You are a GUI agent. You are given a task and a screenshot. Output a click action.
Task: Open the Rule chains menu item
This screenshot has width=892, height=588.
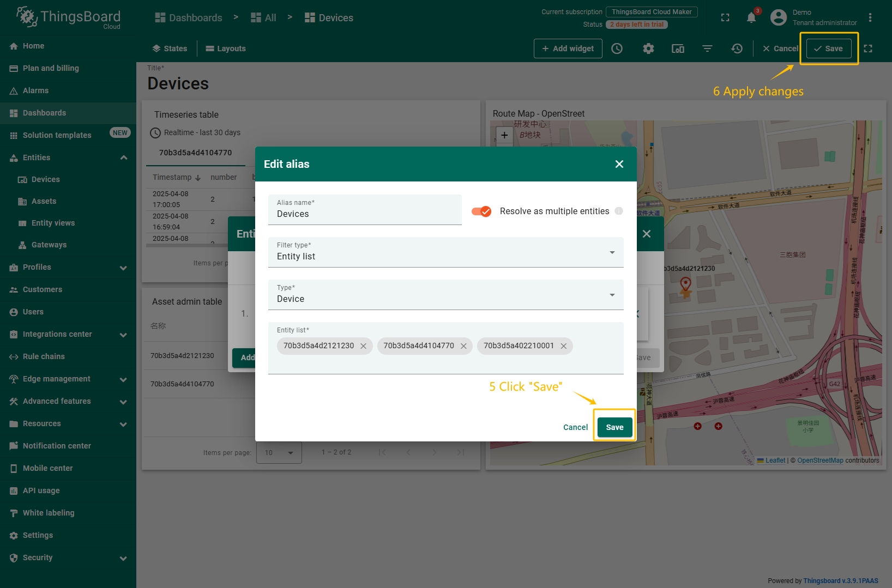[x=44, y=356]
